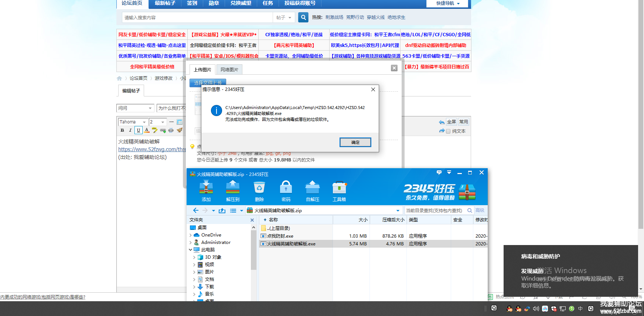The height and width of the screenshot is (316, 644).
Task: Click the 常用 editor mode button
Action: [x=464, y=122]
